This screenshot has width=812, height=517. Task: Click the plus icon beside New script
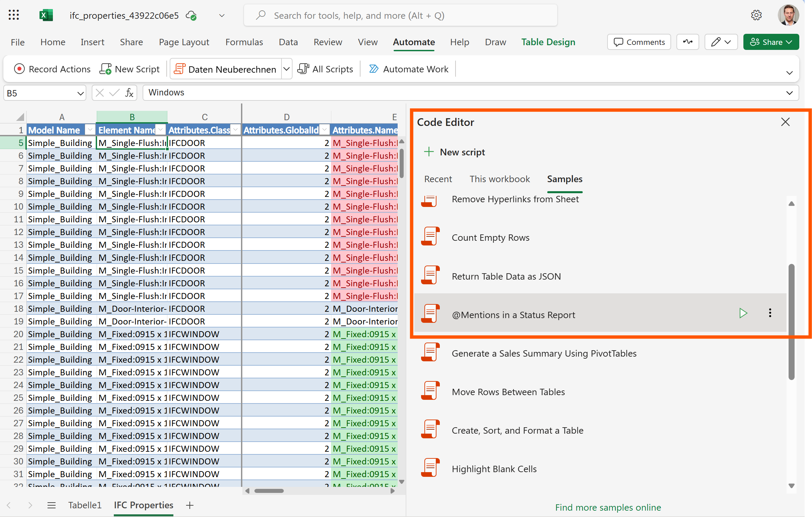point(429,152)
